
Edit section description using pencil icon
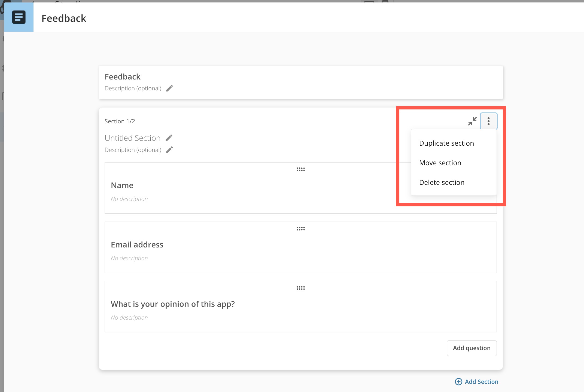point(169,150)
